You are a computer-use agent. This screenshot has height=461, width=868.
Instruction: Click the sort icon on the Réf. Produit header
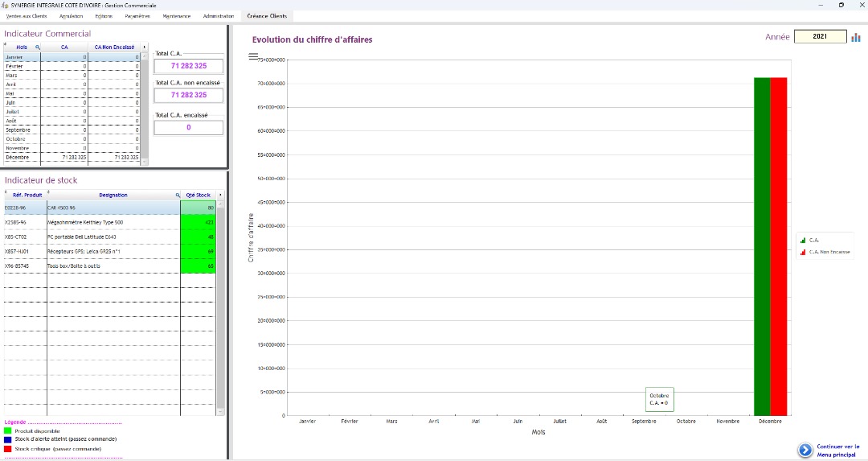point(7,192)
